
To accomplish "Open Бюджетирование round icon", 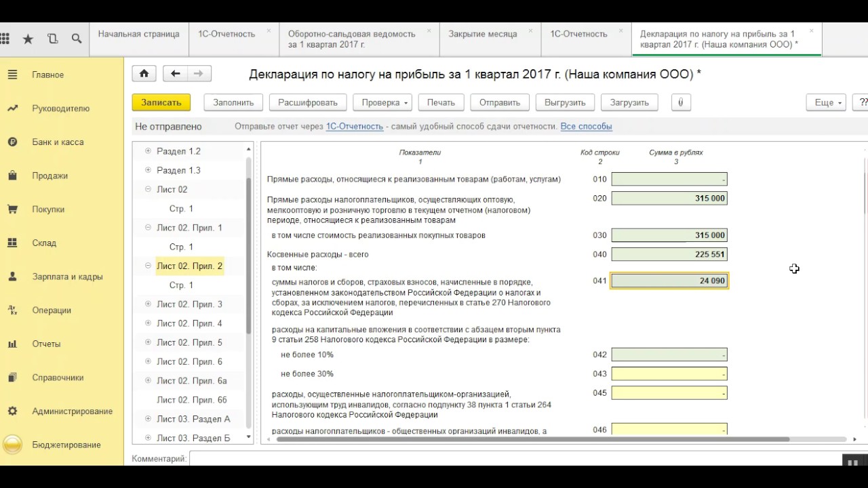I will [12, 445].
